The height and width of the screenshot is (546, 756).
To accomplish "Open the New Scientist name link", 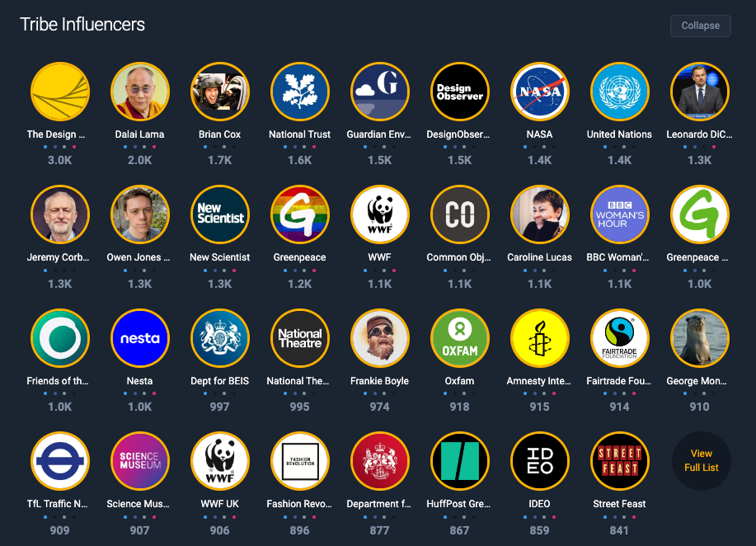I will 219,257.
